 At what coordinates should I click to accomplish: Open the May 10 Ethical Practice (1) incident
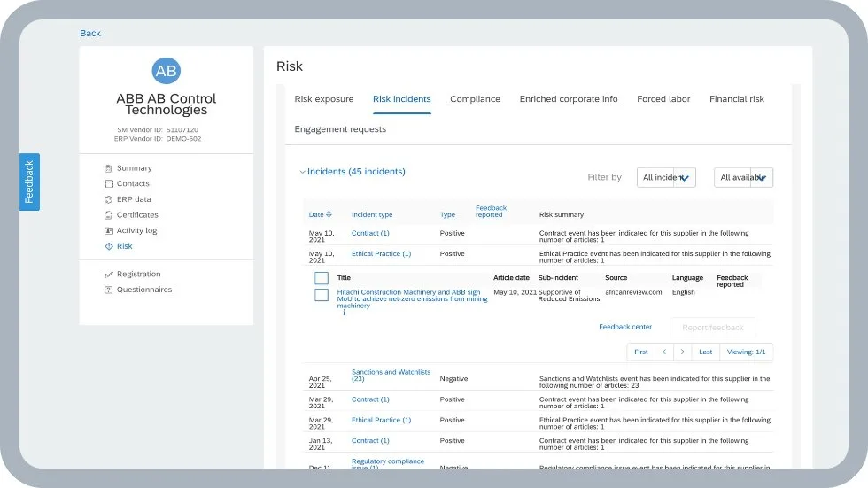[382, 254]
